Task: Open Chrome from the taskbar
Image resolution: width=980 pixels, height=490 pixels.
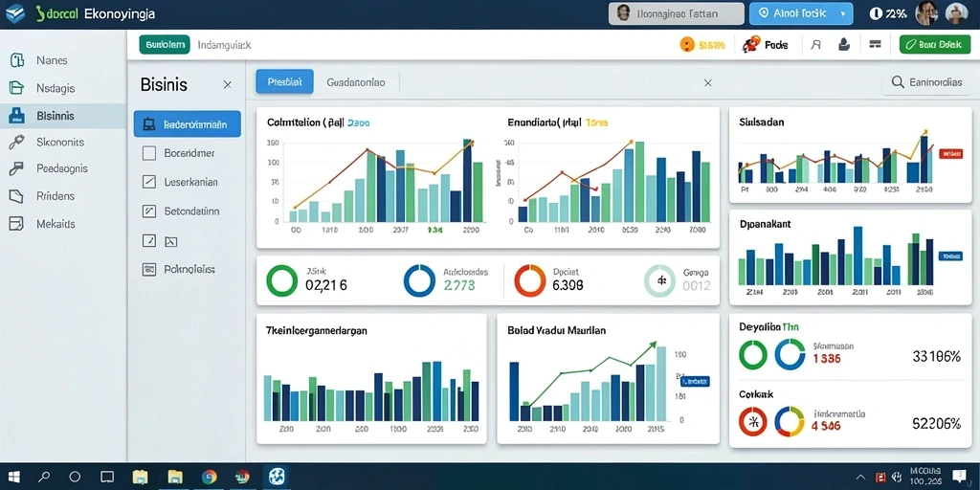Action: (210, 477)
